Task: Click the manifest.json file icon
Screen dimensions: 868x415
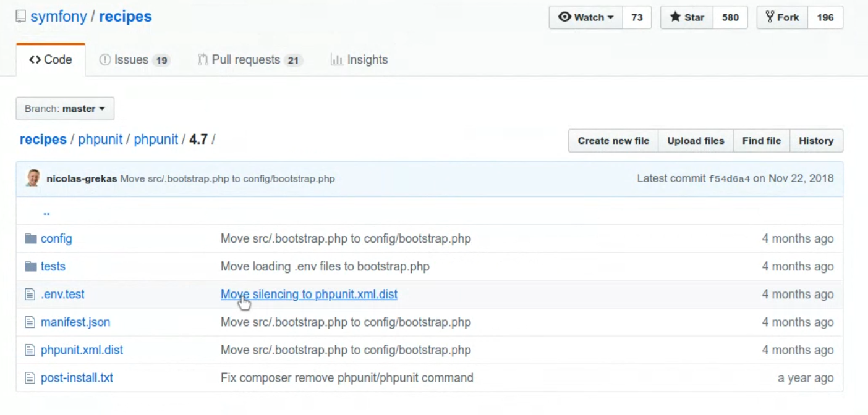Action: click(30, 322)
